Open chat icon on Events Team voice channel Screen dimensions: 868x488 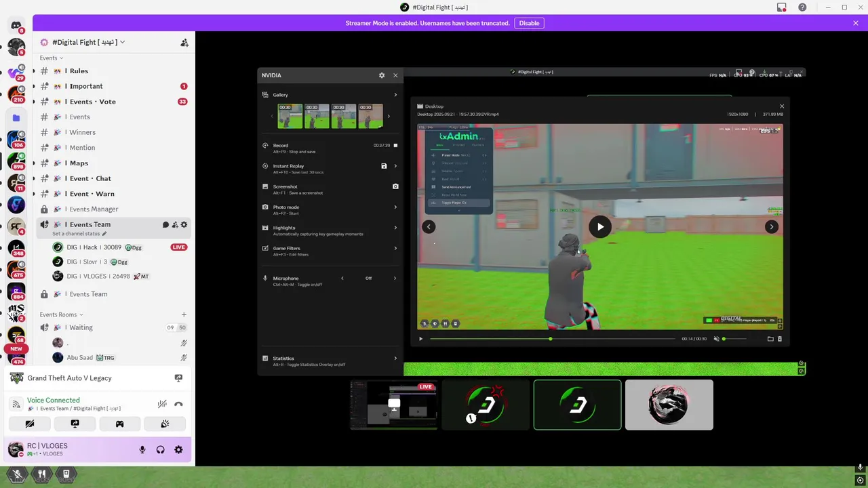point(165,224)
